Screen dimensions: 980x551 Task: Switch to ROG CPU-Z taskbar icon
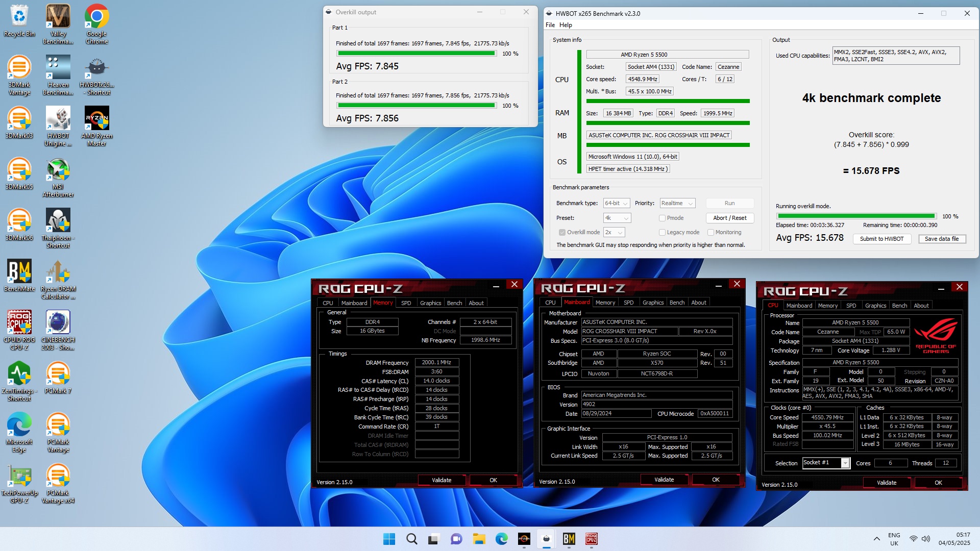[592, 539]
